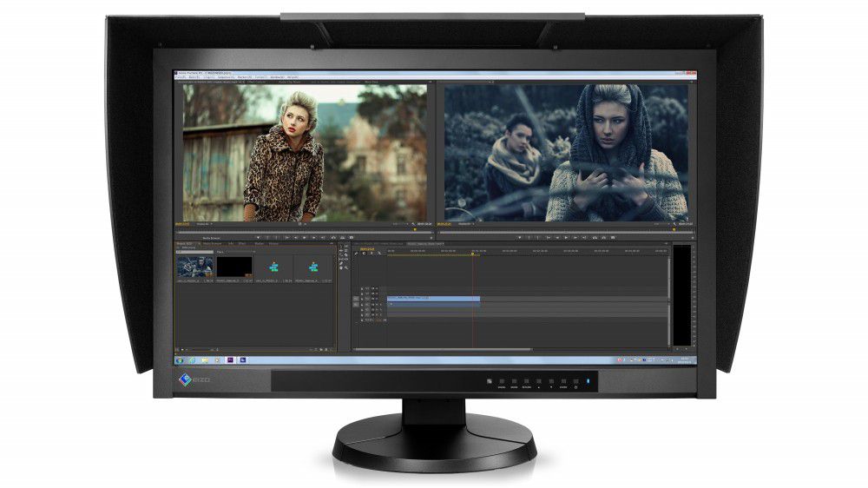This screenshot has width=868, height=488.
Task: Mark Out point in the Source monitor
Action: 277,238
